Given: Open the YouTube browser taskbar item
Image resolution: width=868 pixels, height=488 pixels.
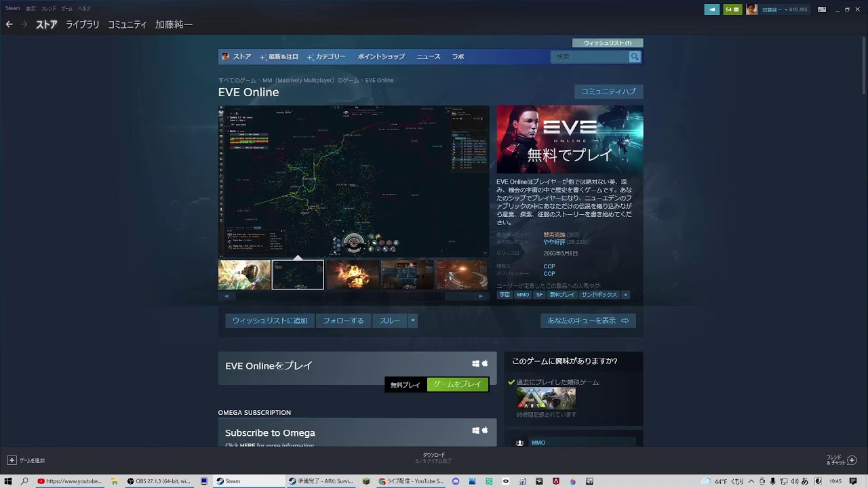Looking at the screenshot, I should tap(70, 481).
